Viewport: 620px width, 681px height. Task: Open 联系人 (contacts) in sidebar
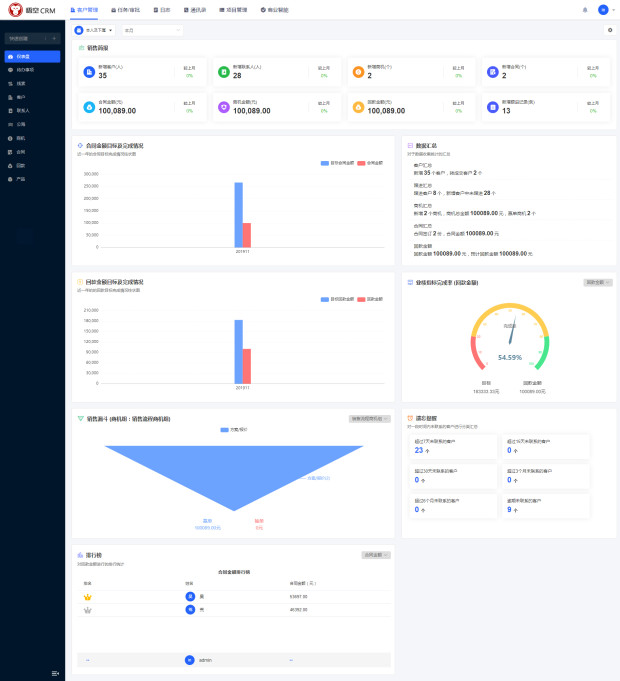click(23, 110)
